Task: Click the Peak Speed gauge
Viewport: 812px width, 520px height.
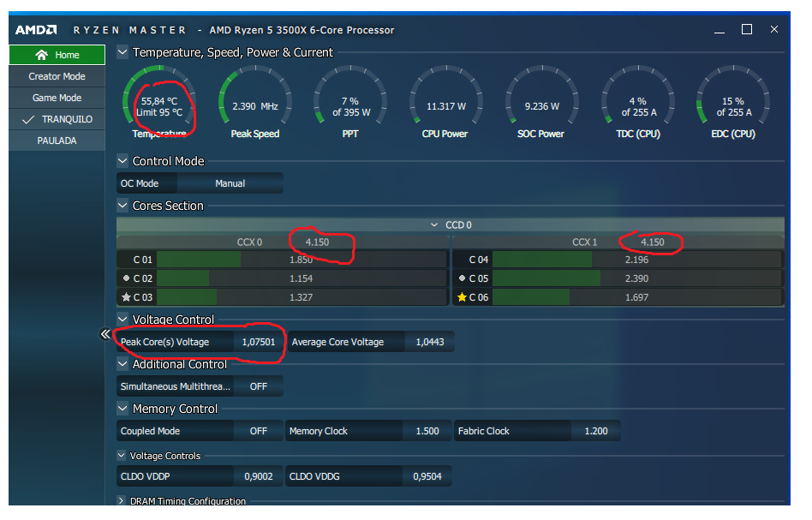Action: coord(254,103)
